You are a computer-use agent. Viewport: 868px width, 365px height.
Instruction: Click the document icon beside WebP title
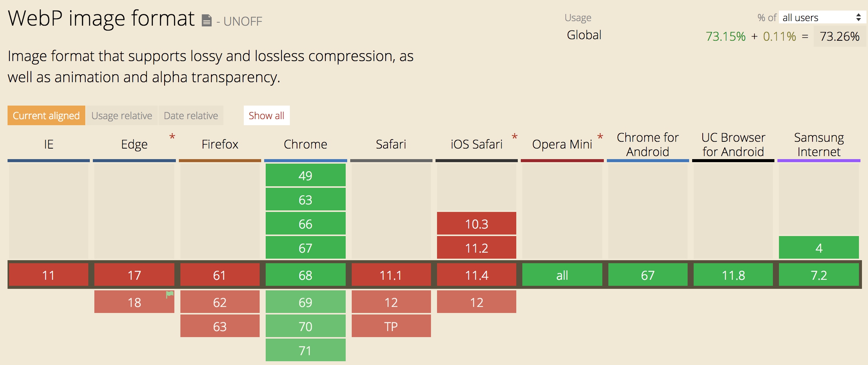click(206, 20)
